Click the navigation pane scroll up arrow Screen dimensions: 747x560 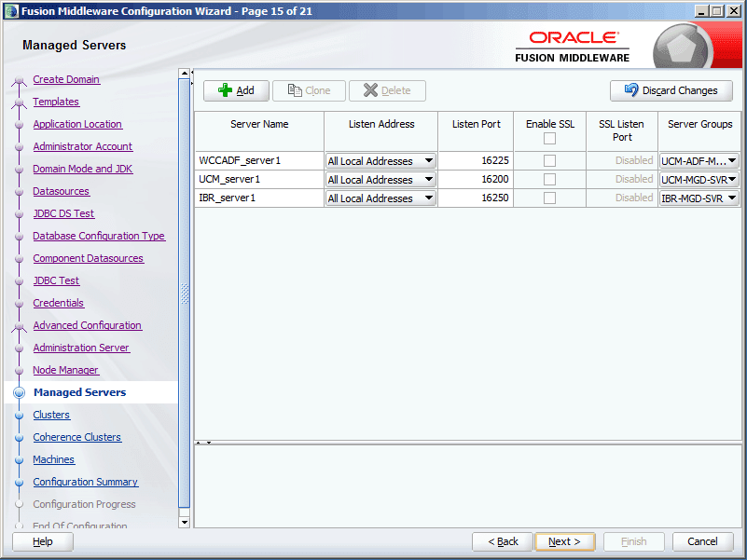(x=185, y=74)
